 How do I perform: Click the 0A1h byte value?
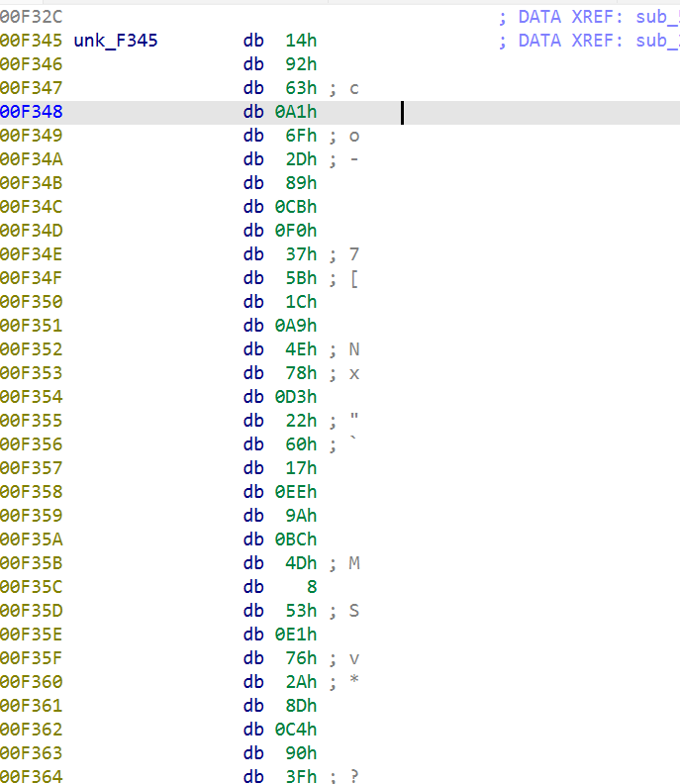point(296,112)
